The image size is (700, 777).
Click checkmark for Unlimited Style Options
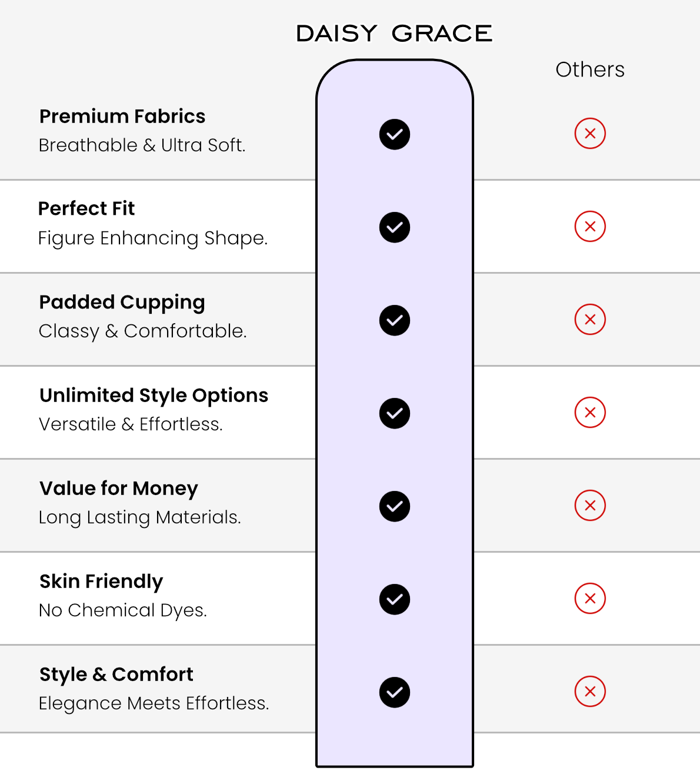coord(395,413)
